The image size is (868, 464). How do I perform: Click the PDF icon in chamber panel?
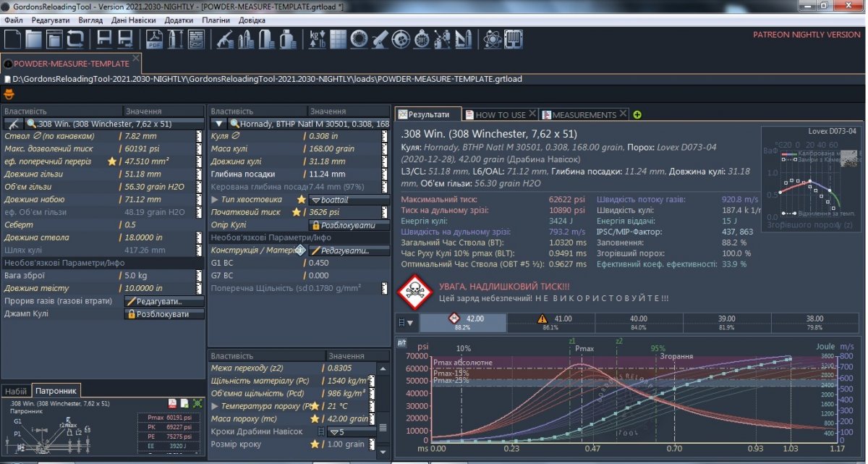pos(173,403)
